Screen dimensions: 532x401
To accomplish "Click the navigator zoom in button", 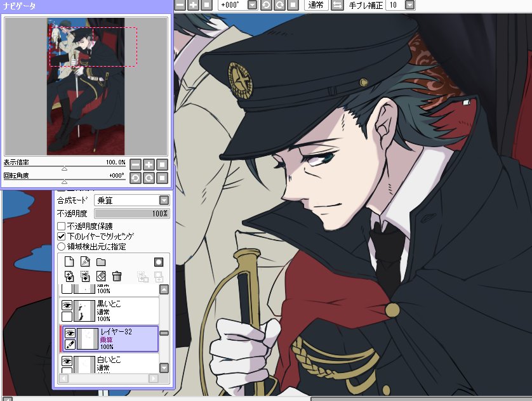I will tap(149, 165).
